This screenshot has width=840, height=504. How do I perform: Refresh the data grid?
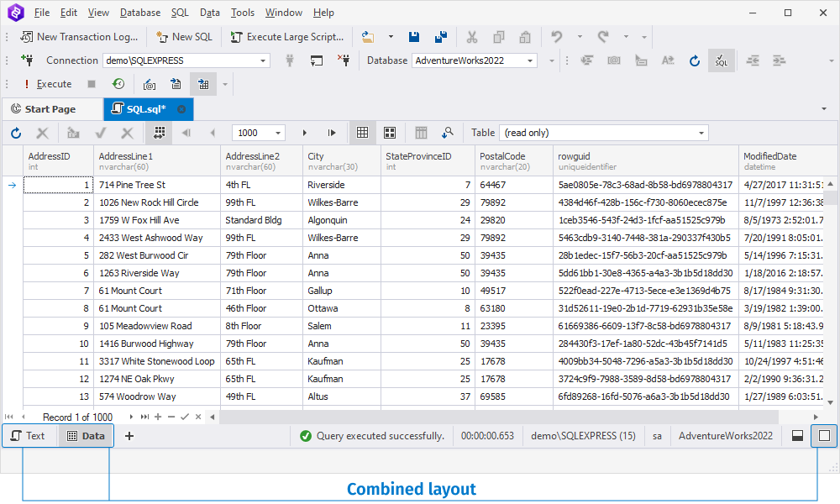click(15, 133)
